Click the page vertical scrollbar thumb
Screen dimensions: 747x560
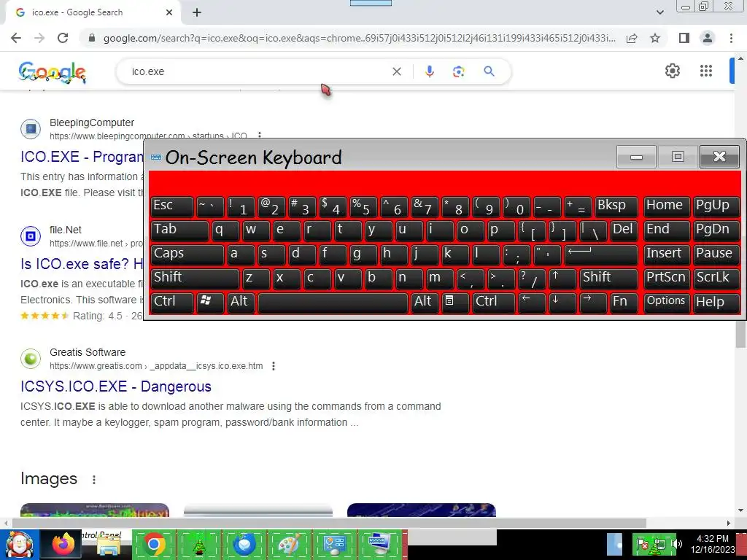pos(740,333)
